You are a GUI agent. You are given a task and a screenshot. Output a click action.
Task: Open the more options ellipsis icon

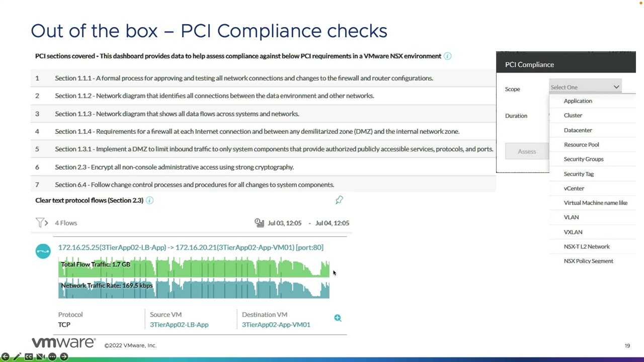click(52, 356)
